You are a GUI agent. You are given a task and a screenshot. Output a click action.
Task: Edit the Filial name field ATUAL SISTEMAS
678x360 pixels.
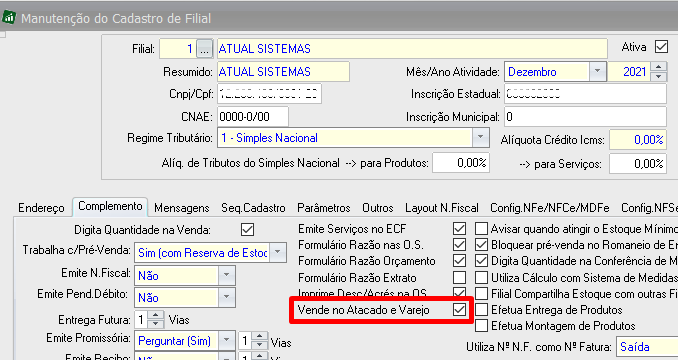tap(412, 49)
